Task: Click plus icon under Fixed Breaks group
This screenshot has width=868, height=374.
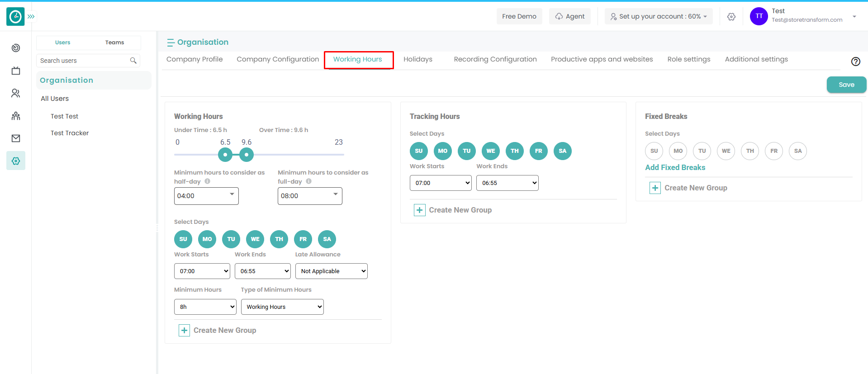Action: (655, 188)
